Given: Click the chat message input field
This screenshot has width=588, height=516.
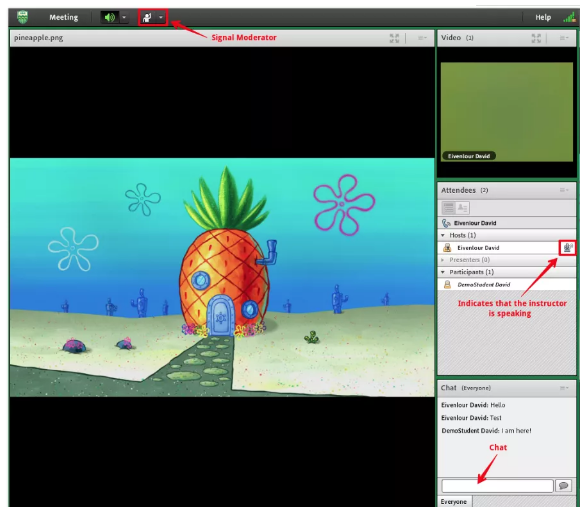Looking at the screenshot, I should (497, 486).
